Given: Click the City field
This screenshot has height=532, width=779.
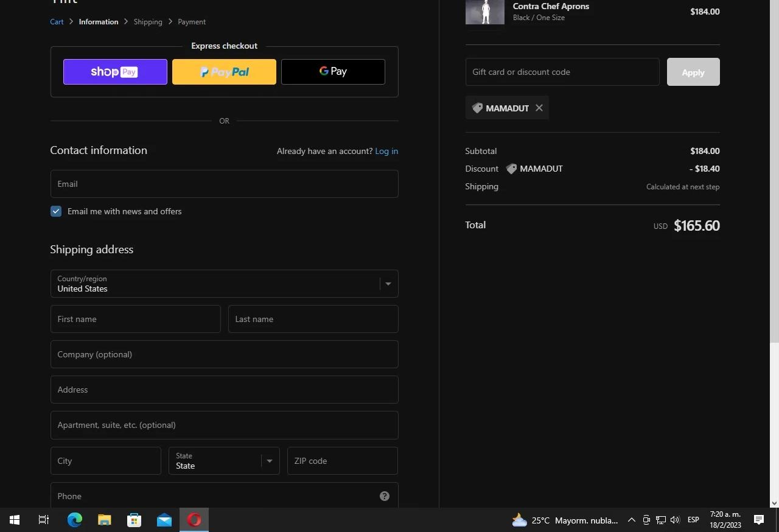Looking at the screenshot, I should (105, 461).
